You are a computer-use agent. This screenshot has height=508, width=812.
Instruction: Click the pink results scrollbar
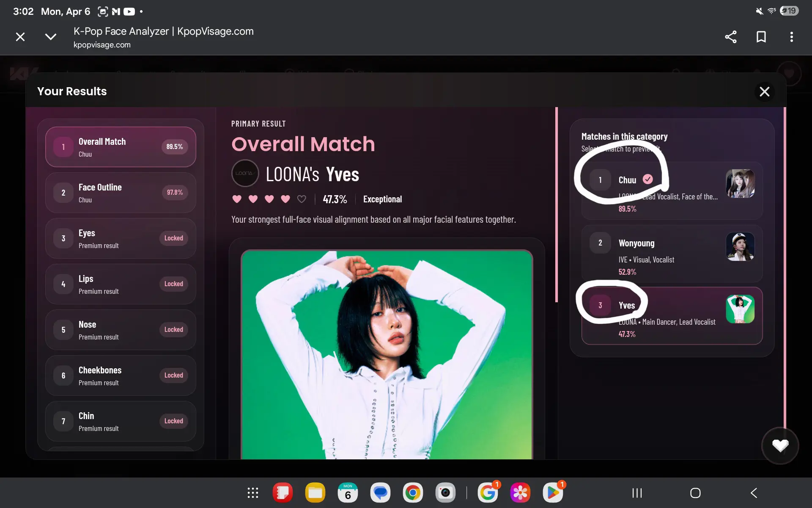pos(557,204)
